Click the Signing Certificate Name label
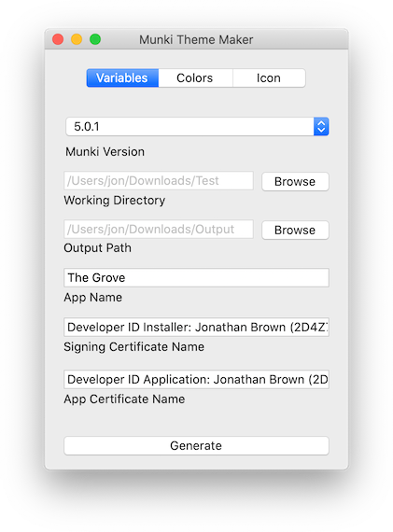This screenshot has height=532, width=393. [x=134, y=347]
